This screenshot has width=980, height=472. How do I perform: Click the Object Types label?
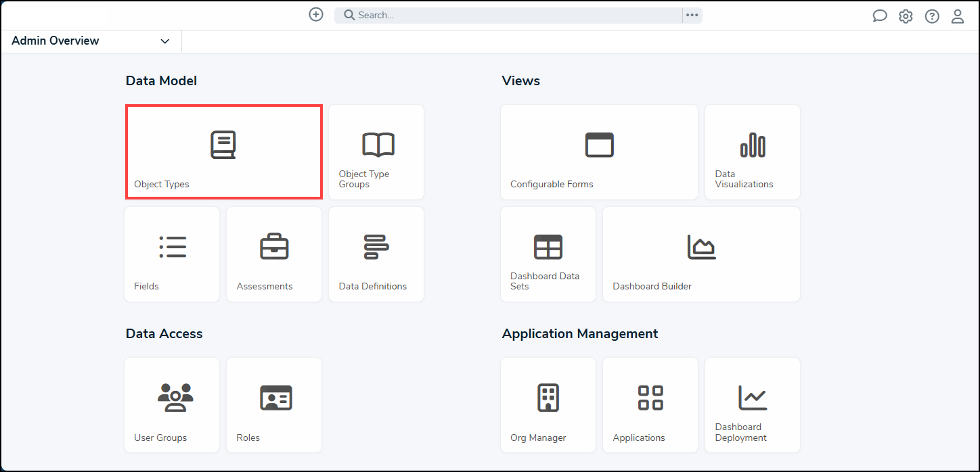(x=162, y=184)
